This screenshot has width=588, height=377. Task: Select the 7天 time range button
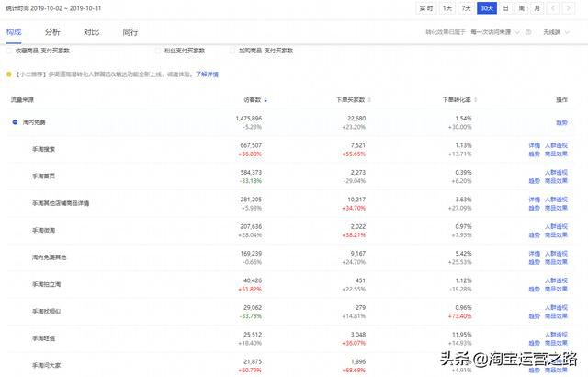(467, 7)
